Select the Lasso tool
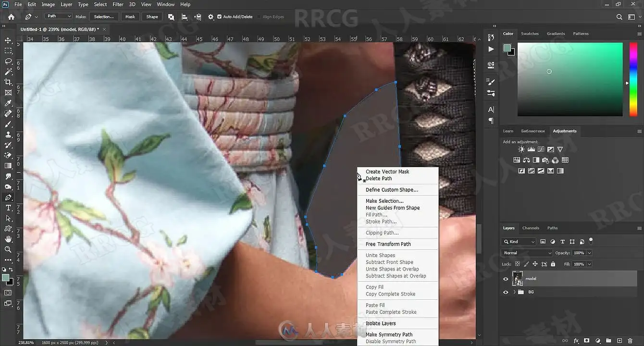 [x=8, y=61]
